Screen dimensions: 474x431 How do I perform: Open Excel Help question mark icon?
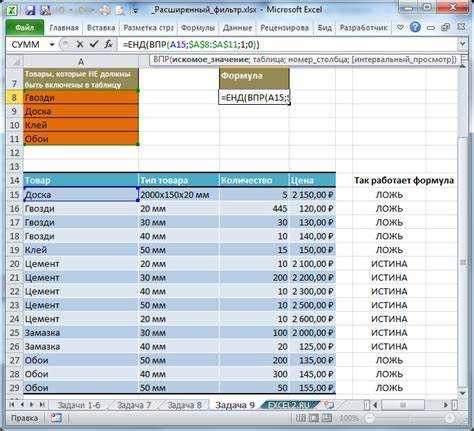(x=415, y=27)
